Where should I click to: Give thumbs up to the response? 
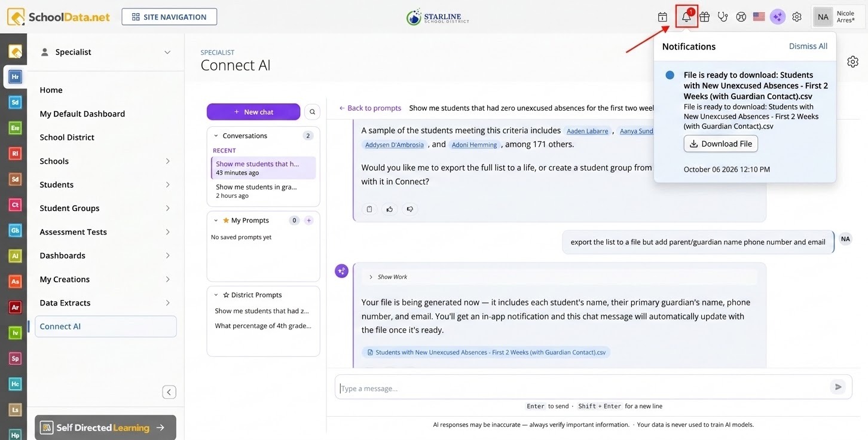pos(390,209)
